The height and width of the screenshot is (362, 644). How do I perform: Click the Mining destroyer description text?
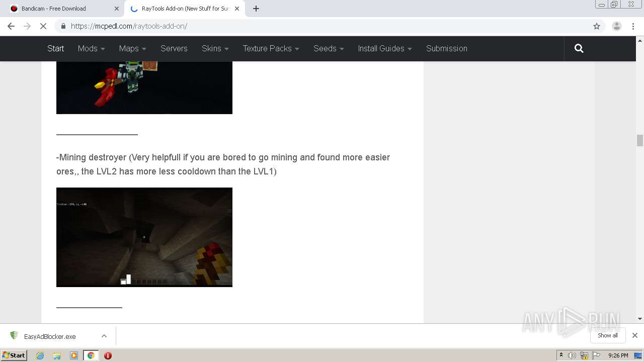[223, 164]
